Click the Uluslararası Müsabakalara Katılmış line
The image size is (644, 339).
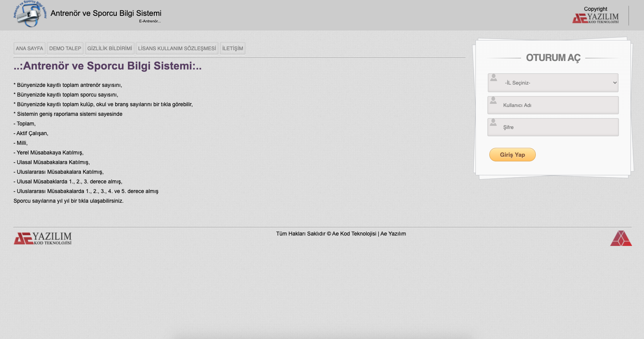point(58,172)
